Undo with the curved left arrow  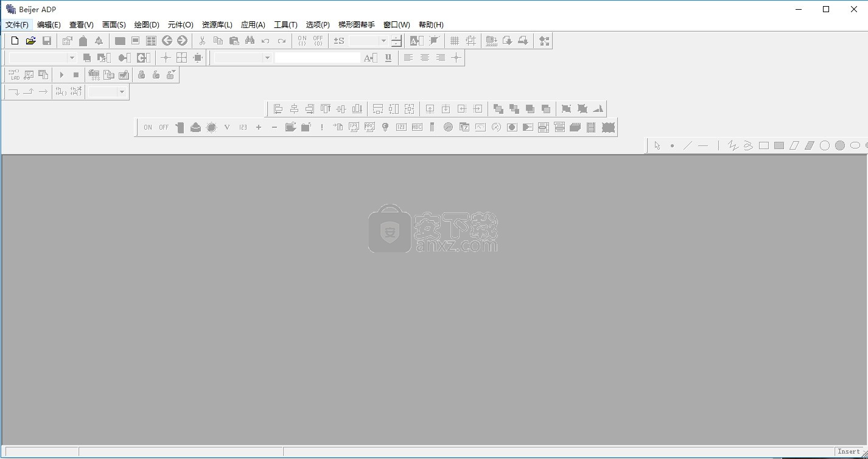[265, 41]
